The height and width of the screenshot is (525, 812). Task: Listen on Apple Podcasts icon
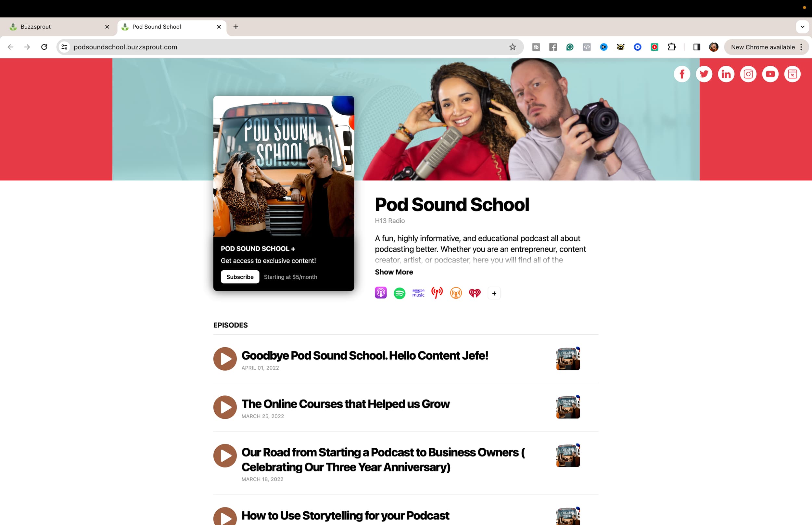point(381,293)
